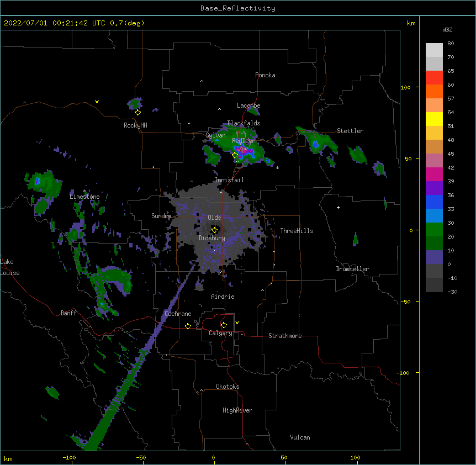Click the Base_Reflectivity title text
476x465 pixels.
238,8
